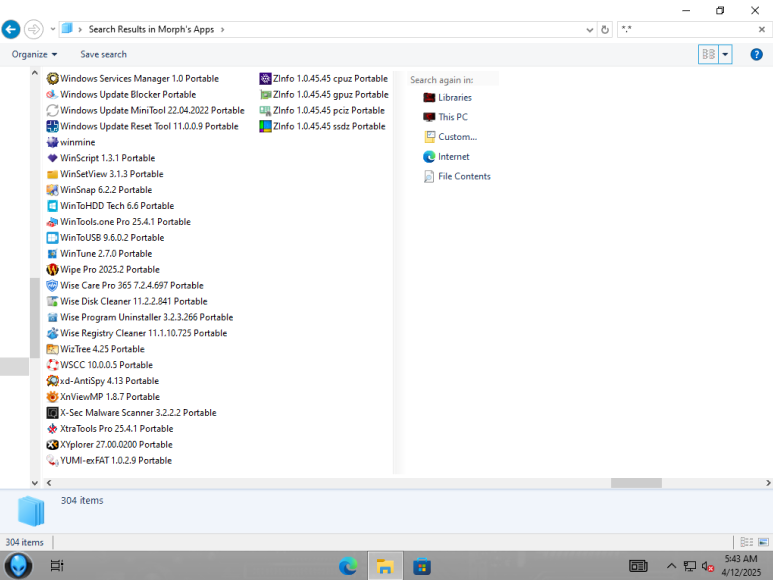Search again in Libraries

447,98
